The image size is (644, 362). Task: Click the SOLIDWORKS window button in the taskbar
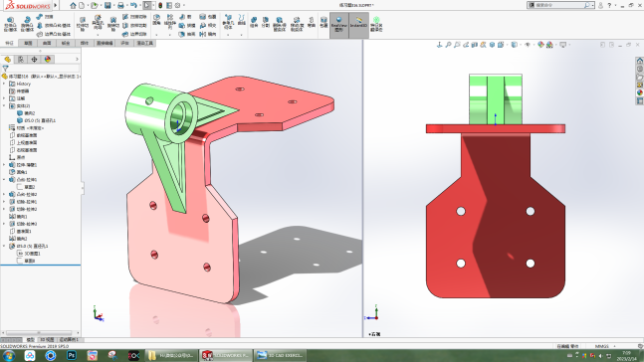pos(225,355)
